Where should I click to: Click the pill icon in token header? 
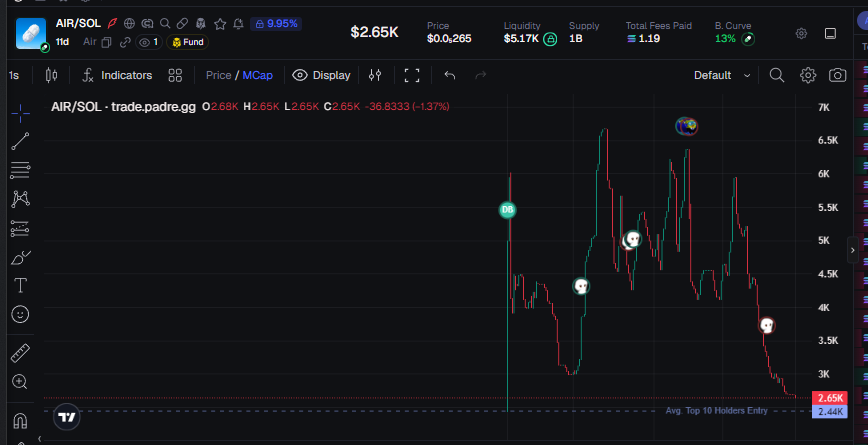click(182, 23)
